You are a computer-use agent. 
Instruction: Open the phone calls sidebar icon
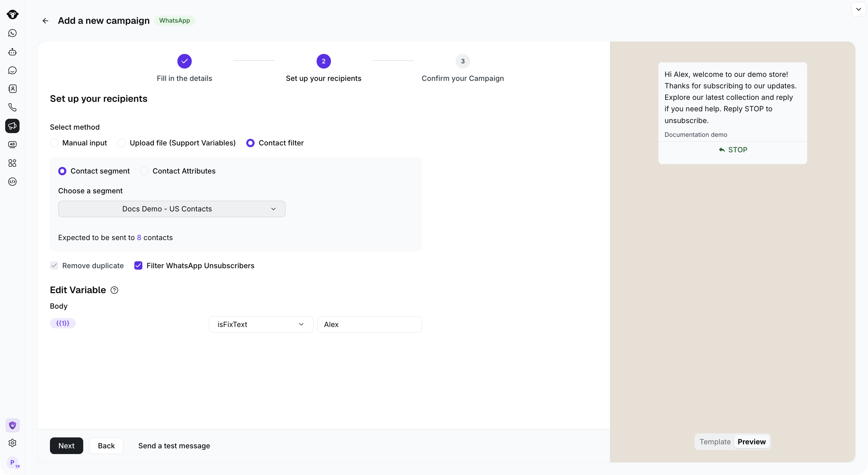pos(12,107)
